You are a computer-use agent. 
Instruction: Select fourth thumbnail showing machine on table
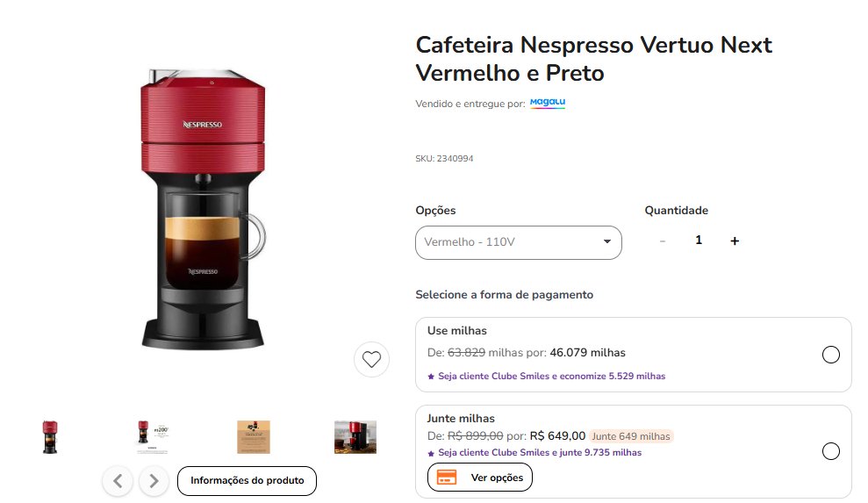click(x=355, y=437)
